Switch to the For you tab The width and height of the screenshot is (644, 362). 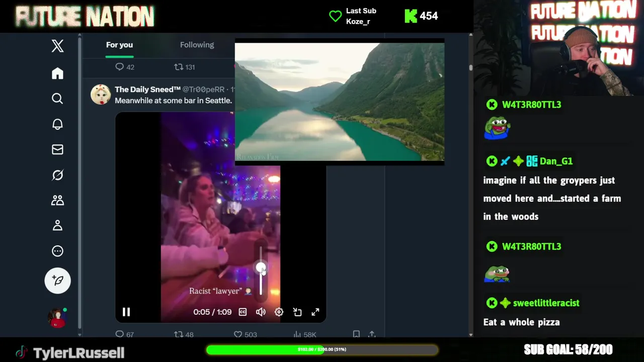[x=119, y=45]
